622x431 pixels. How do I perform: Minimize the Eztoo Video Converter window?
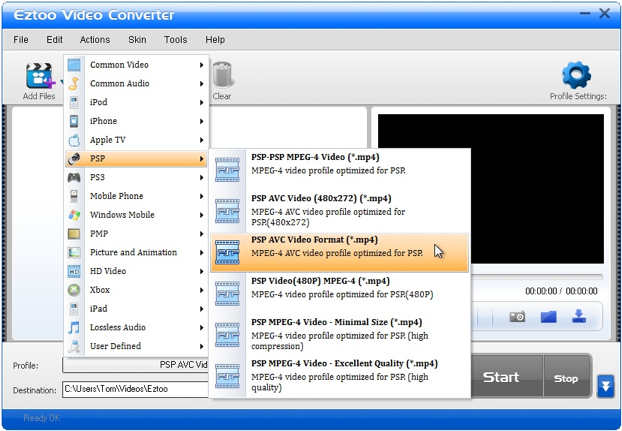[585, 14]
